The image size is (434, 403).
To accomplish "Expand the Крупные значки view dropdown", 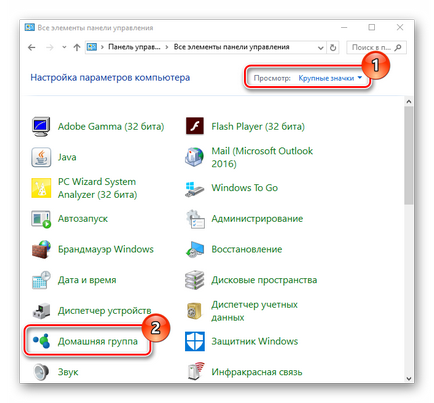I will (x=330, y=78).
